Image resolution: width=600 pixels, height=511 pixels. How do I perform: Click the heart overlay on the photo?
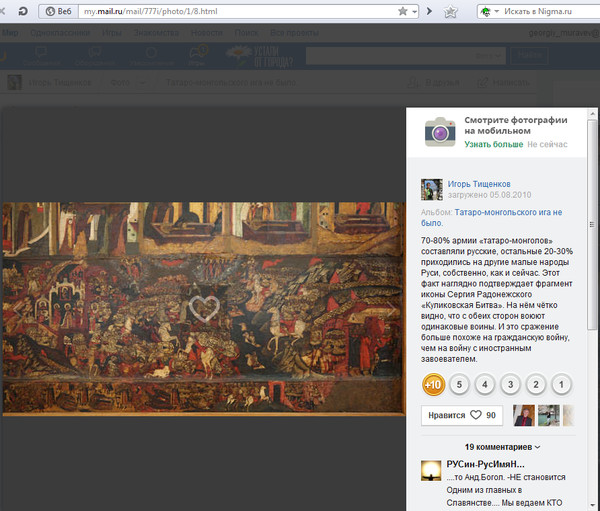click(204, 308)
